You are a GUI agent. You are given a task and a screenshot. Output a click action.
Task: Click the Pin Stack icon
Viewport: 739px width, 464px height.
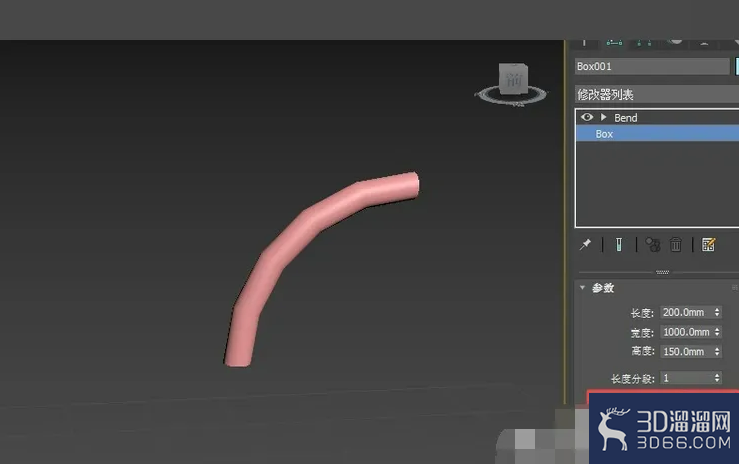[x=585, y=244]
